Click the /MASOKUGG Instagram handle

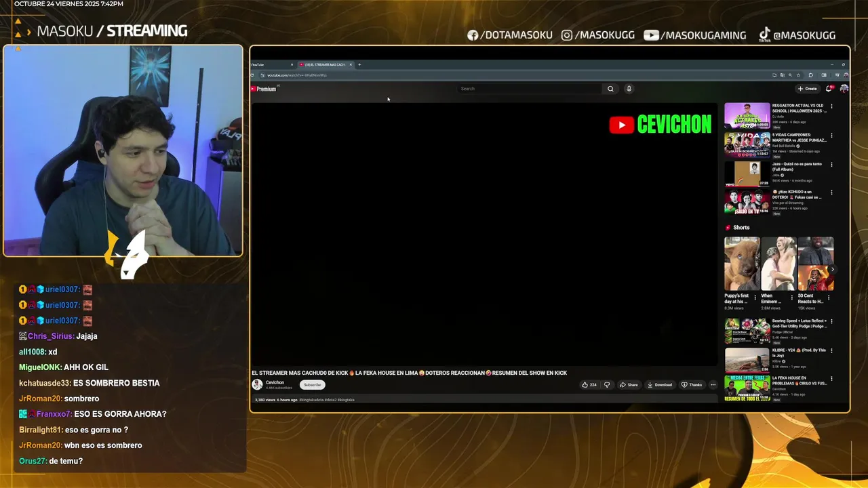coord(597,35)
